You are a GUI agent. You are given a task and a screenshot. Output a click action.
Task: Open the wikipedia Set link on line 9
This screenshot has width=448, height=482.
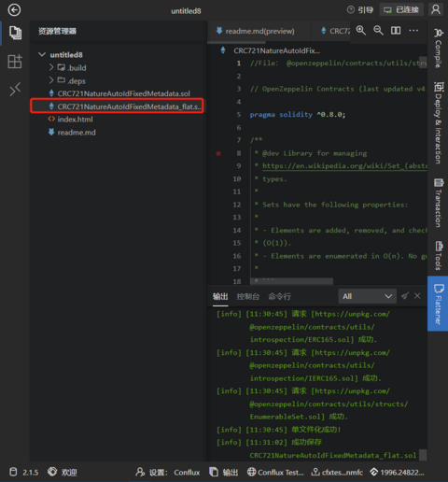coord(344,166)
